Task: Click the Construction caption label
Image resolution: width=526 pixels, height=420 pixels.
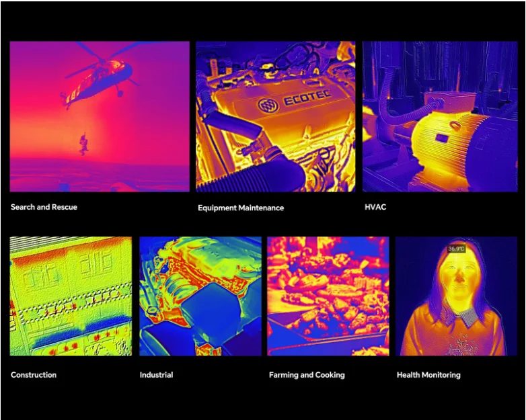Action: pos(34,375)
